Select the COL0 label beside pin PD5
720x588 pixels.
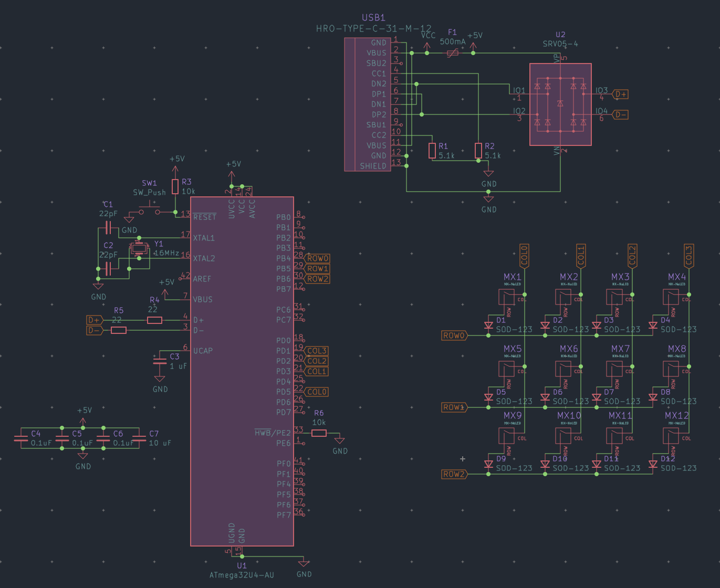317,392
